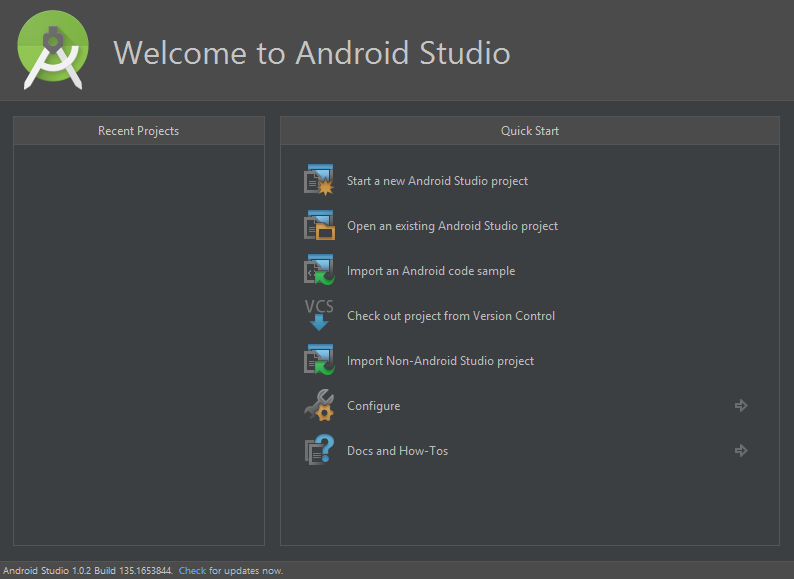Image resolution: width=794 pixels, height=579 pixels.
Task: Select "Start a new Android Studio project" text
Action: [437, 181]
